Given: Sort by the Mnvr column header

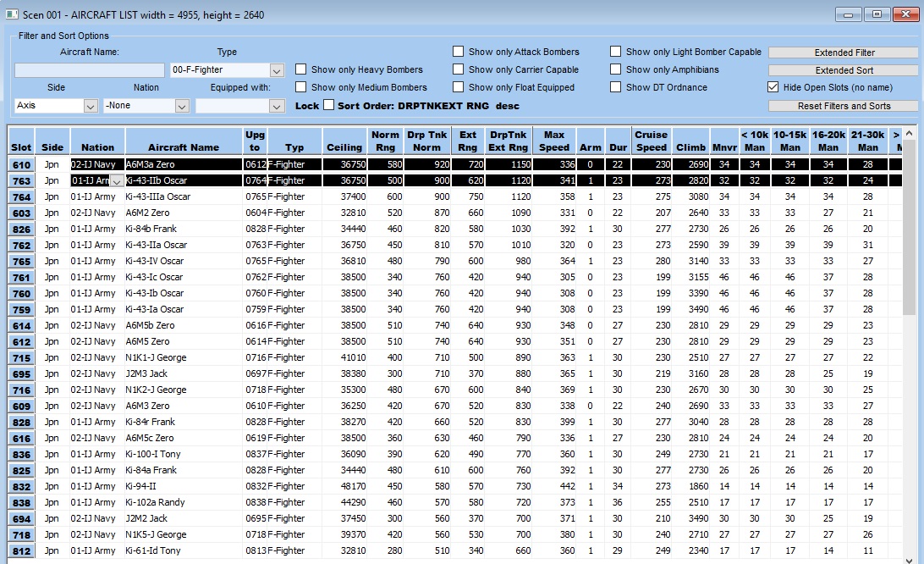Looking at the screenshot, I should [x=725, y=141].
